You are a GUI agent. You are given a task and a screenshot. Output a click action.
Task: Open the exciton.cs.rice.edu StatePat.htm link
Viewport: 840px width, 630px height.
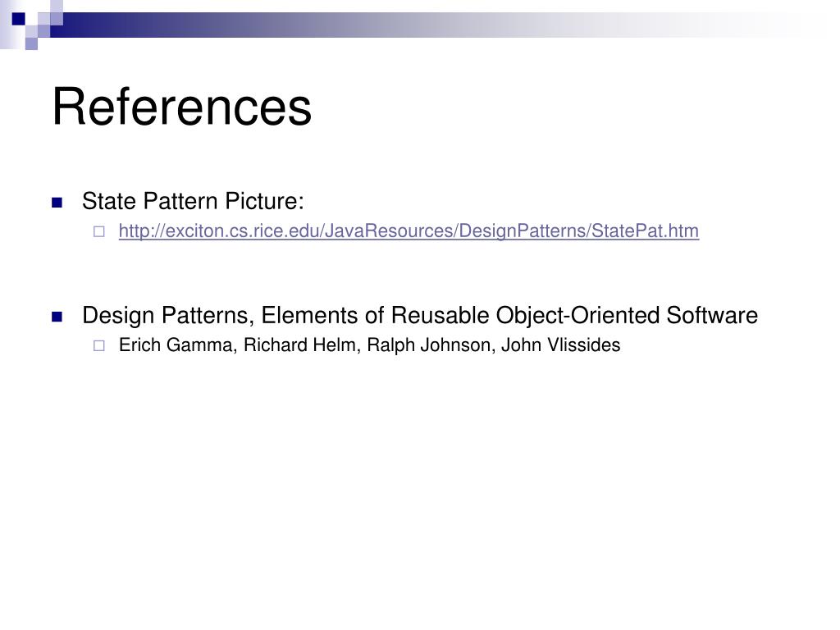tap(409, 231)
